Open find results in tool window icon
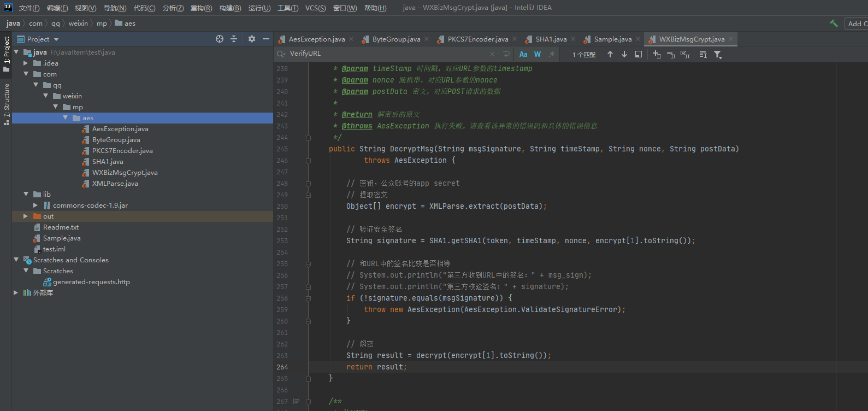Image resolution: width=868 pixels, height=411 pixels. click(703, 54)
